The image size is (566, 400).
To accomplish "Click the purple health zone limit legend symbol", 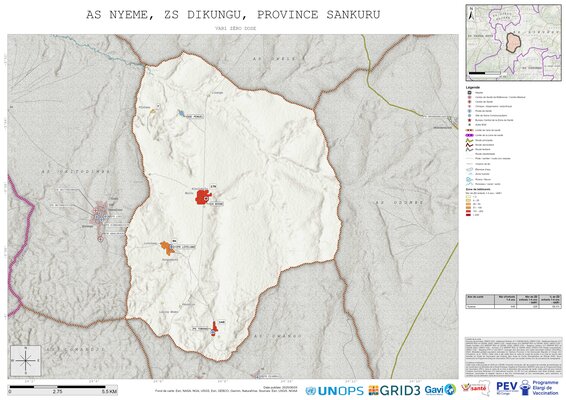I will pyautogui.click(x=469, y=135).
